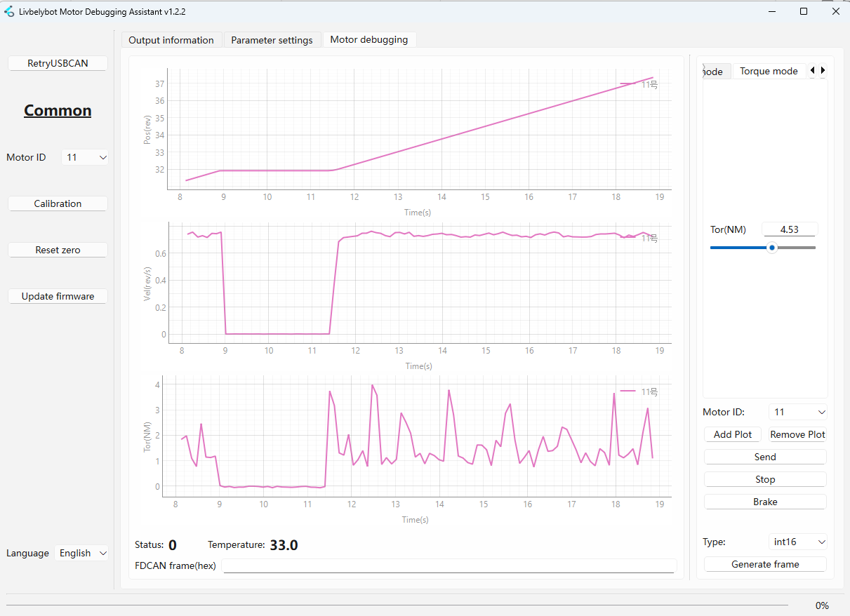Open the left Motor ID dropdown
Screen dimensions: 850x616
[85, 158]
